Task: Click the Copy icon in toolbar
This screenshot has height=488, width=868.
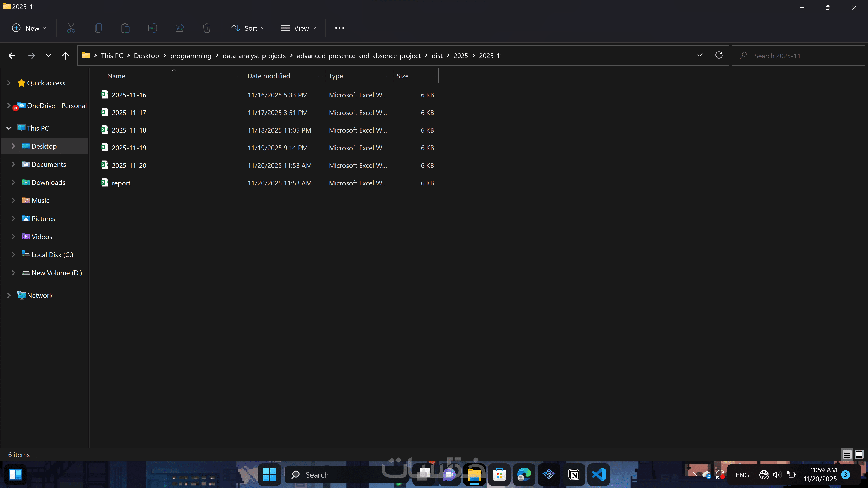Action: click(98, 28)
